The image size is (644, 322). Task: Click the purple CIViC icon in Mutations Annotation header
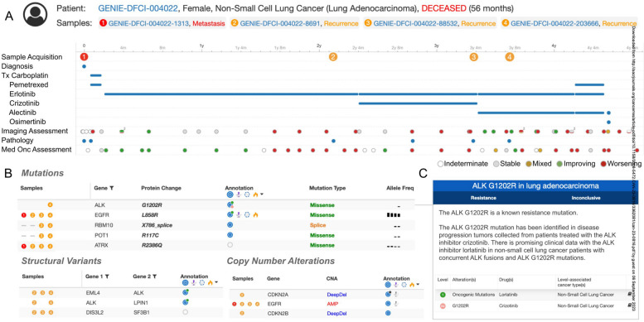tap(239, 195)
